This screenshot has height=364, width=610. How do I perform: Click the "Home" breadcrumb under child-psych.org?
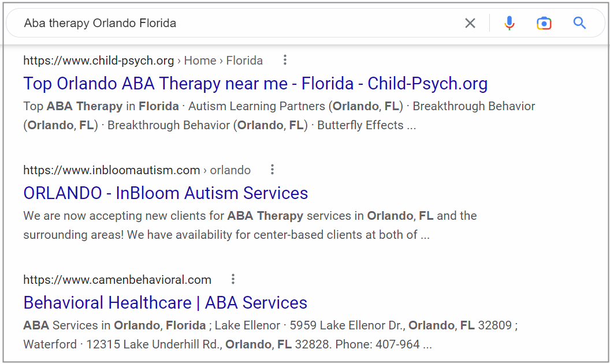(x=200, y=60)
